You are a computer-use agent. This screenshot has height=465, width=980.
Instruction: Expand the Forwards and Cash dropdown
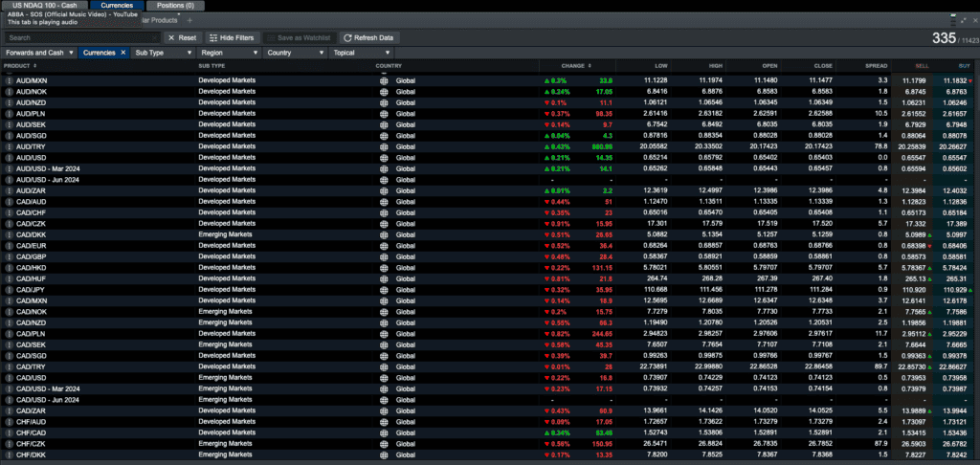click(x=40, y=53)
